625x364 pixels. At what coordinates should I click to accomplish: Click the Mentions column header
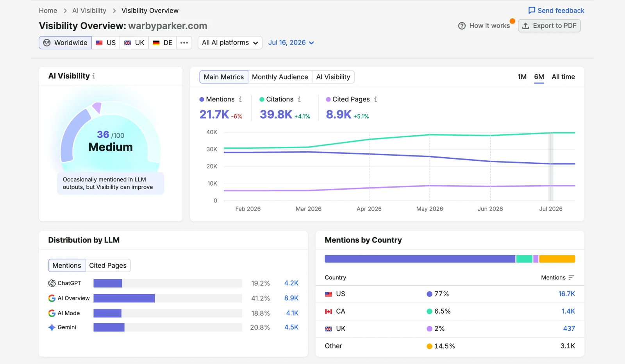557,278
